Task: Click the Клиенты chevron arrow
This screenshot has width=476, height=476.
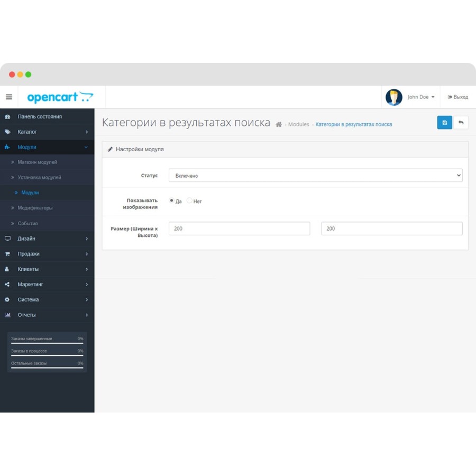Action: point(87,269)
